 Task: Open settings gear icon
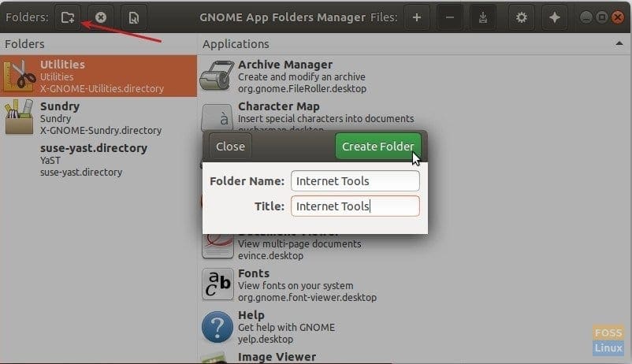521,17
